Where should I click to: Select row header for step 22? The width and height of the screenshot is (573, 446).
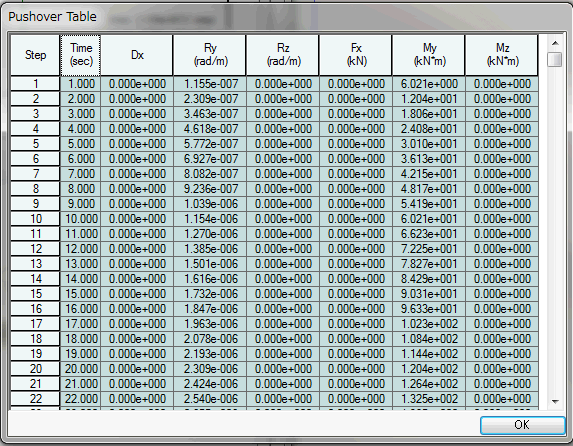35,398
